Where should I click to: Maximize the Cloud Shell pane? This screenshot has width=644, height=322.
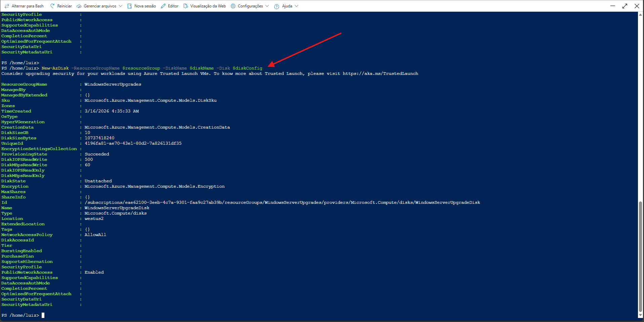tap(625, 6)
